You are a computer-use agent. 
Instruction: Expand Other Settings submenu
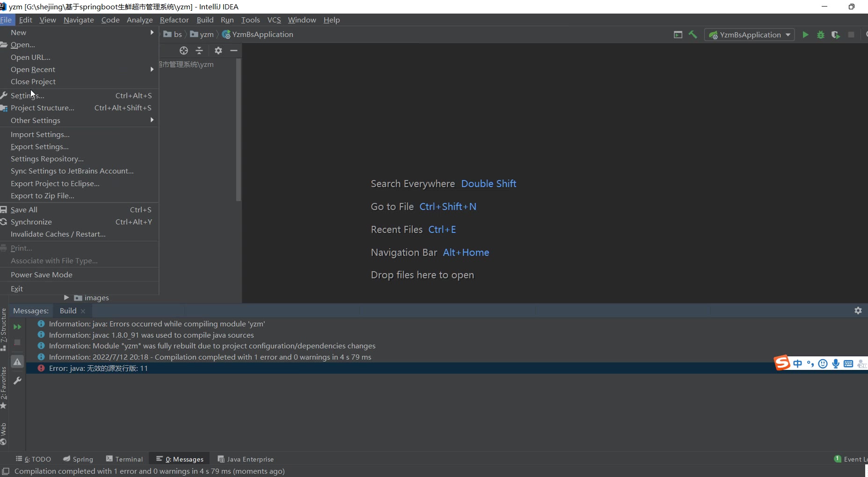[80, 120]
